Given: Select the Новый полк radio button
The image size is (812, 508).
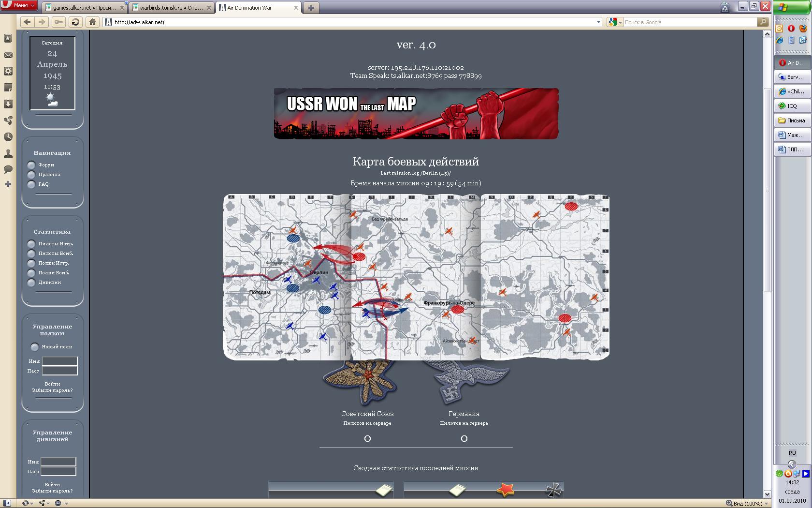Looking at the screenshot, I should [34, 347].
